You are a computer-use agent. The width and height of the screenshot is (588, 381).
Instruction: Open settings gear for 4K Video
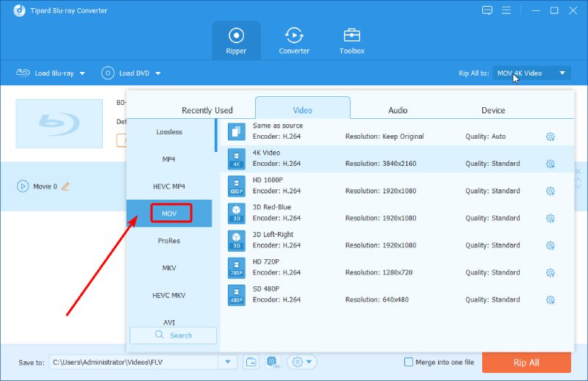click(550, 164)
